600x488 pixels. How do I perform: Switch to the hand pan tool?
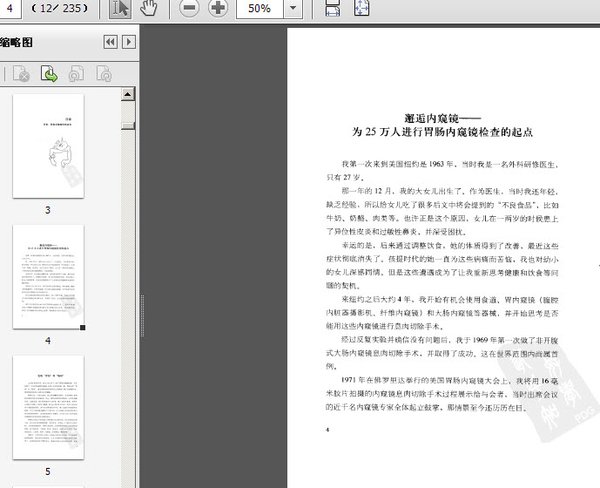pyautogui.click(x=148, y=8)
